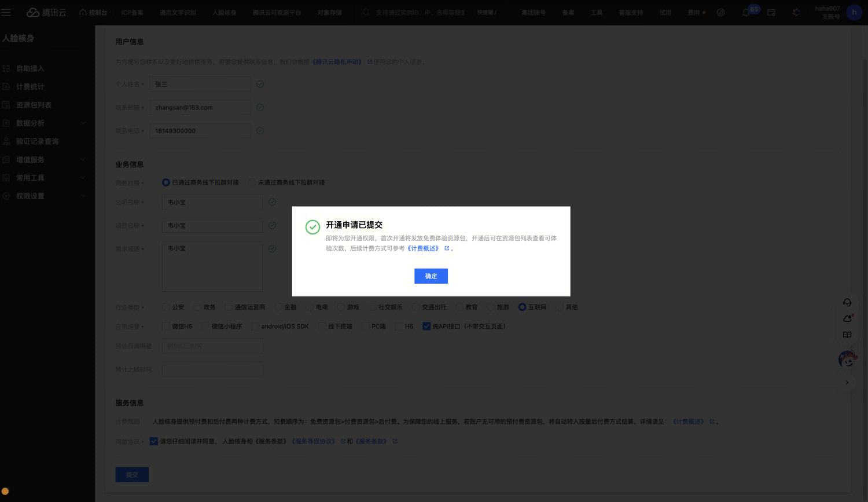The height and width of the screenshot is (502, 868).
Task: Expand 常用工具 submenu chevron
Action: pos(83,178)
